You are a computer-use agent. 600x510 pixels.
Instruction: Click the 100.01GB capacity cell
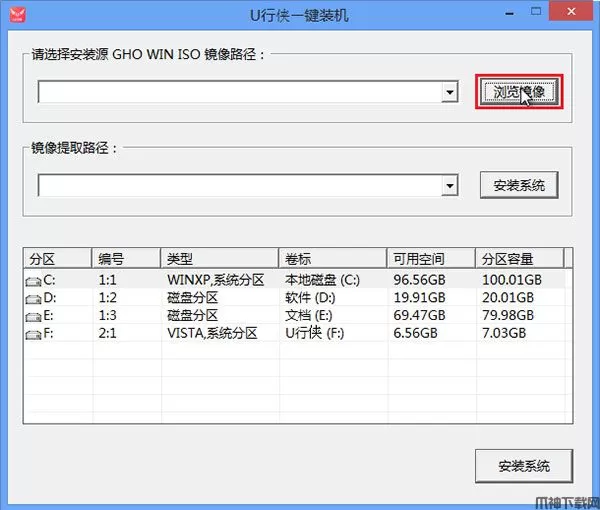(x=512, y=280)
